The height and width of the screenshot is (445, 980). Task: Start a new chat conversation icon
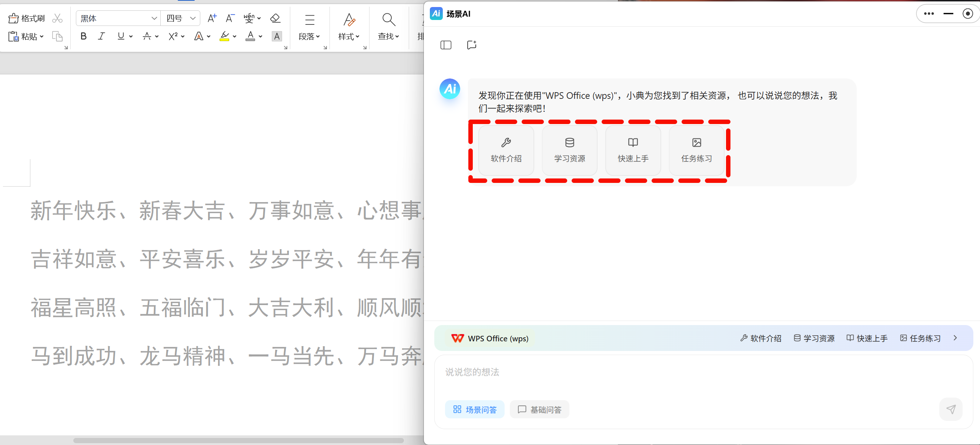(x=471, y=45)
